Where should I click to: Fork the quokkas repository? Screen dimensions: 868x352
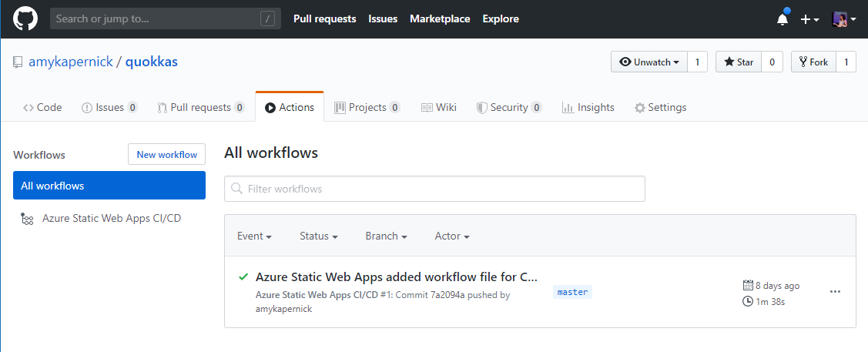click(813, 62)
